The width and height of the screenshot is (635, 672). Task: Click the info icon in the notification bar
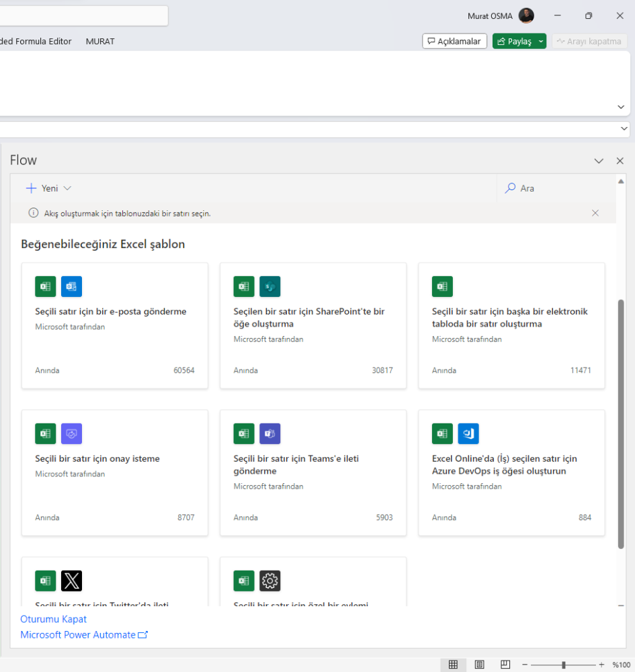click(x=34, y=213)
